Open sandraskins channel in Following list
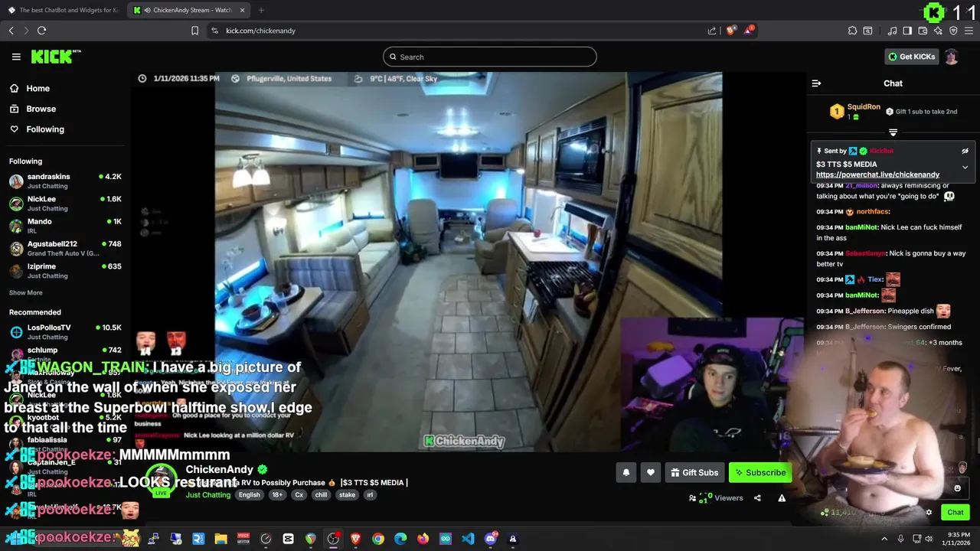The width and height of the screenshot is (980, 551). [65, 181]
